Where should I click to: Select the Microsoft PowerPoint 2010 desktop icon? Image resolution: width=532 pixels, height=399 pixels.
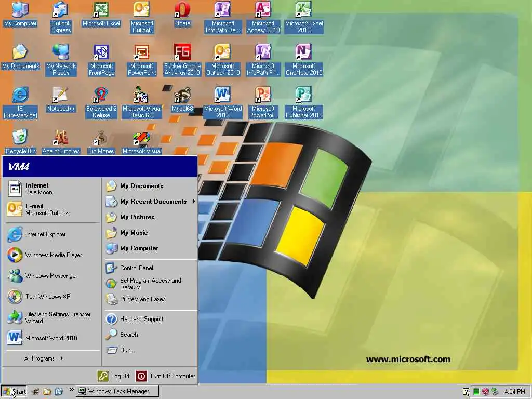pos(263,103)
